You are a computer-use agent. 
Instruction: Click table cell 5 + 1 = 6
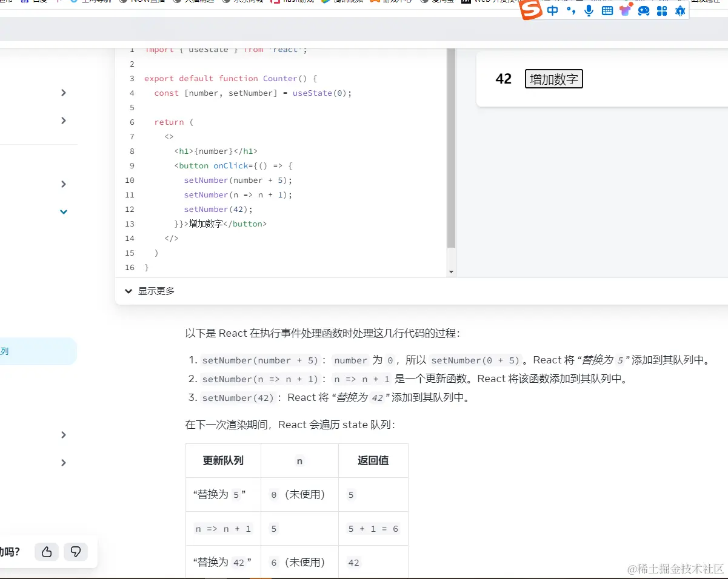tap(373, 529)
